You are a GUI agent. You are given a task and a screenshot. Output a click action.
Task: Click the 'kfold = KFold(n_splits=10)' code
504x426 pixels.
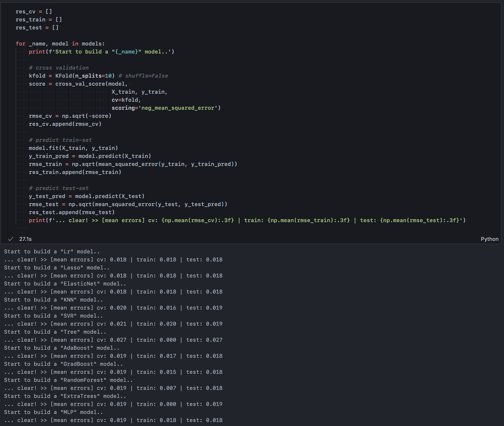tap(72, 76)
